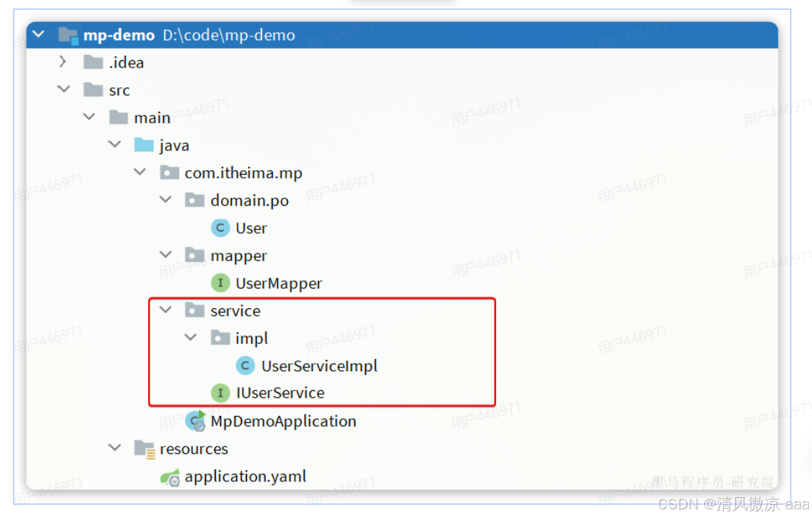The height and width of the screenshot is (517, 812).
Task: Click the src folder icon
Action: 93,90
